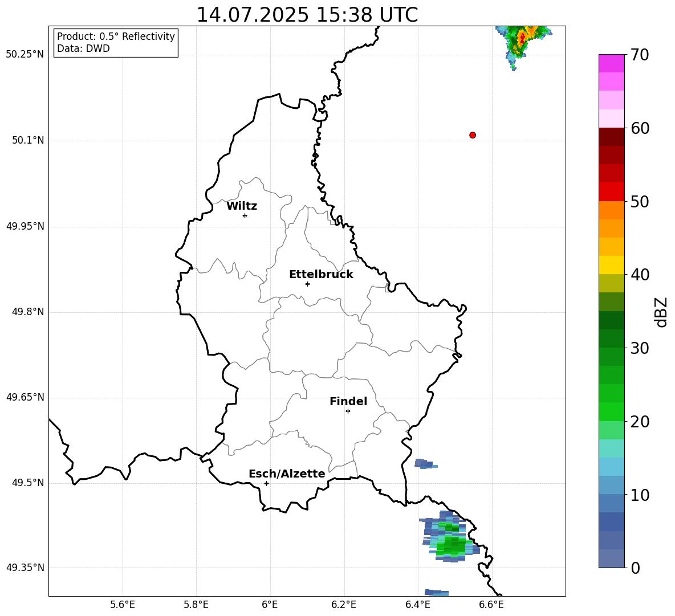Click the Esch/Alzette city label
This screenshot has width=675, height=616.
[287, 474]
